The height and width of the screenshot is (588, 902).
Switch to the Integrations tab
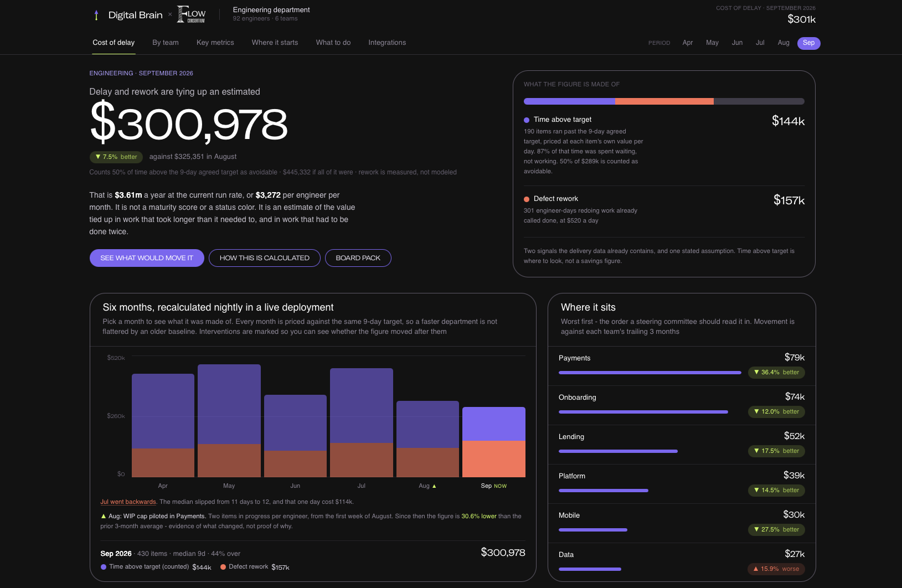(x=387, y=43)
